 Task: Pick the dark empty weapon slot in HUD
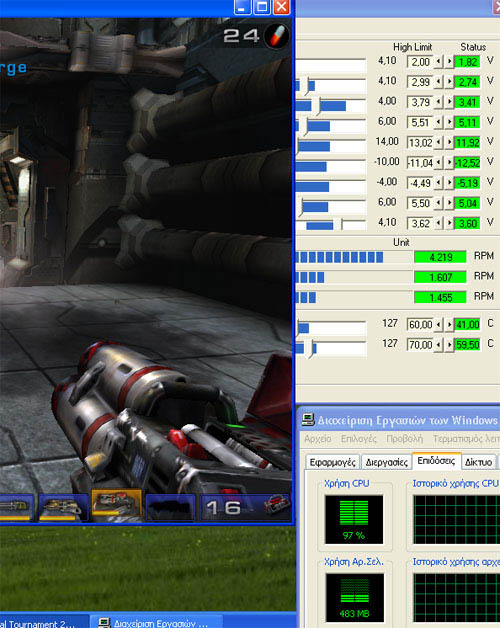click(170, 507)
